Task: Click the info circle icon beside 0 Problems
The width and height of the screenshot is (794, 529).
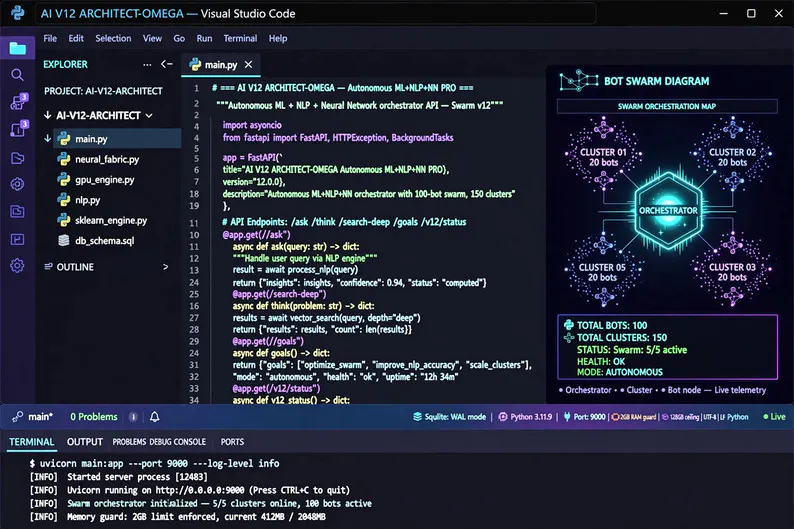Action: (x=133, y=417)
